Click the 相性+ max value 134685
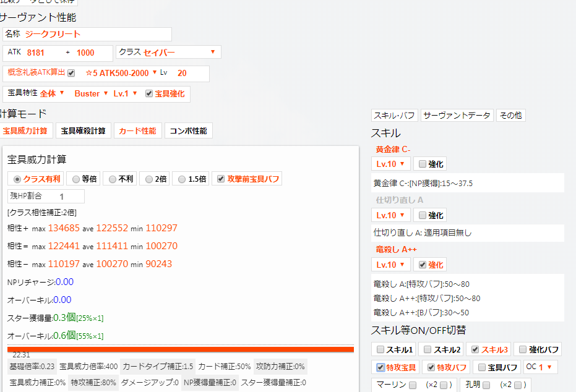 click(x=64, y=228)
